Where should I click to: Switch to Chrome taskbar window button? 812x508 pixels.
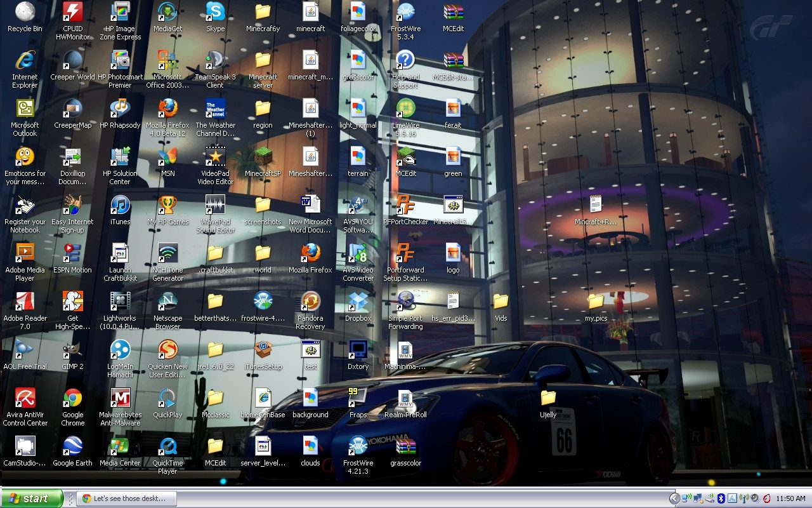(x=126, y=498)
